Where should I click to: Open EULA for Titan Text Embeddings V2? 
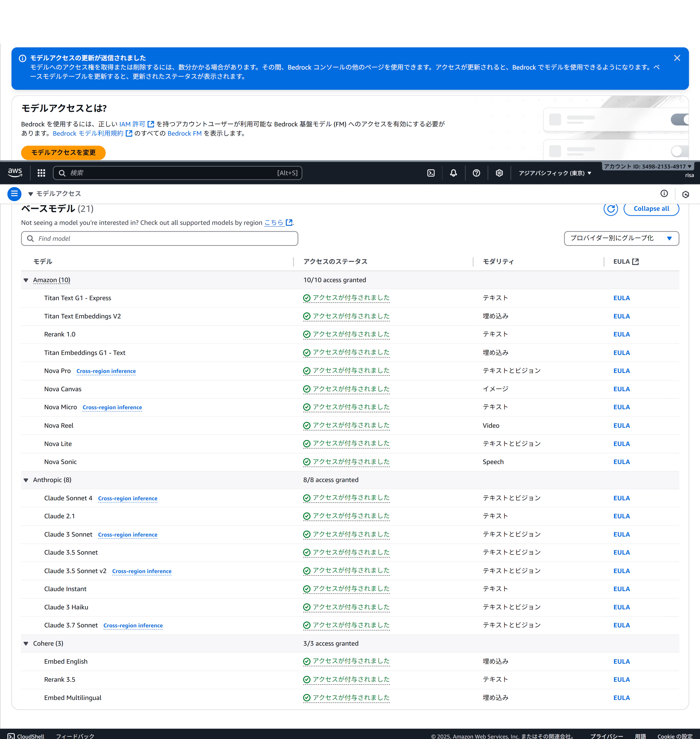point(621,316)
